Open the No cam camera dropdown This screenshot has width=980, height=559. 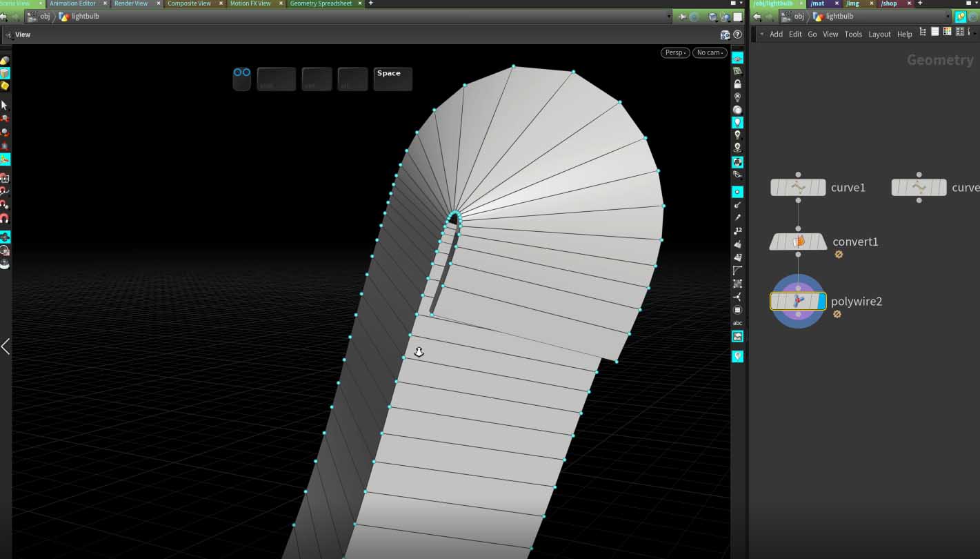pos(709,52)
